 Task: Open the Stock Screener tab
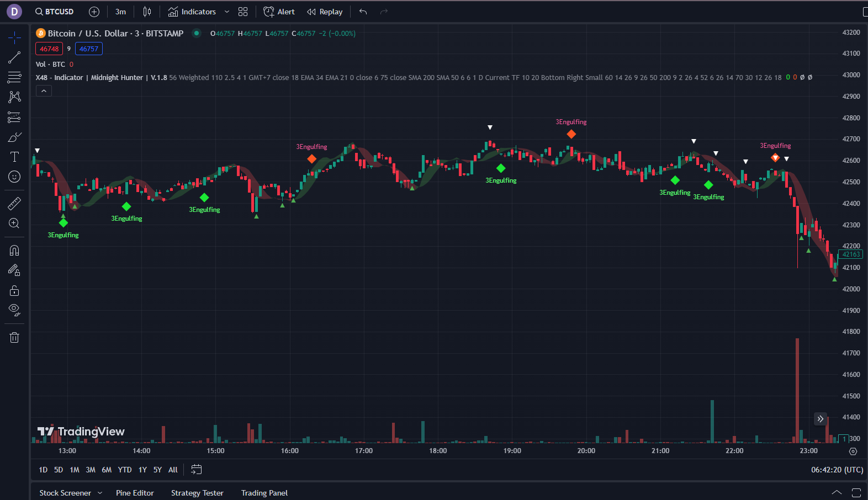(x=65, y=493)
